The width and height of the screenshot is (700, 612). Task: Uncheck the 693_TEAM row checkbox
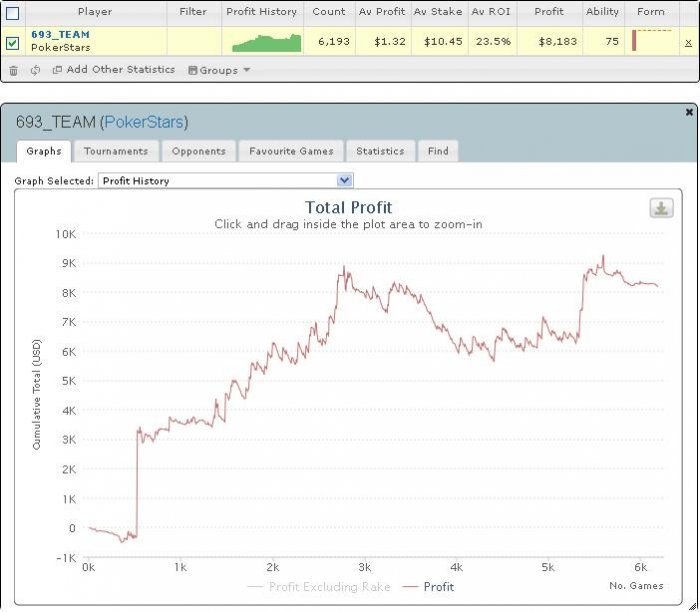[x=12, y=43]
